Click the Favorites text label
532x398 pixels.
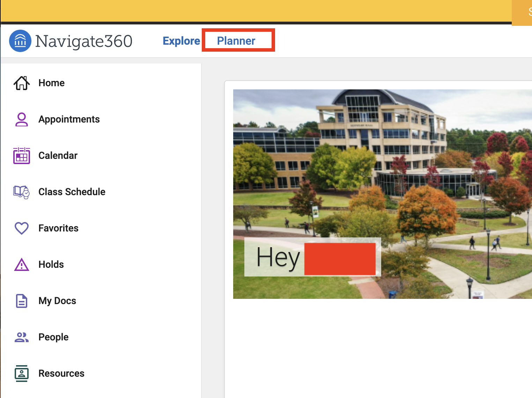58,228
